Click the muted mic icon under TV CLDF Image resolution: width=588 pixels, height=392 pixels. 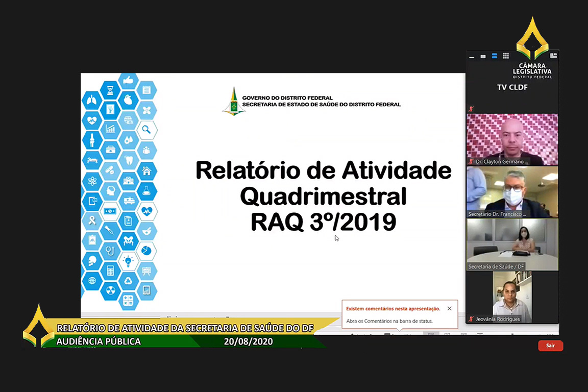coord(471,109)
